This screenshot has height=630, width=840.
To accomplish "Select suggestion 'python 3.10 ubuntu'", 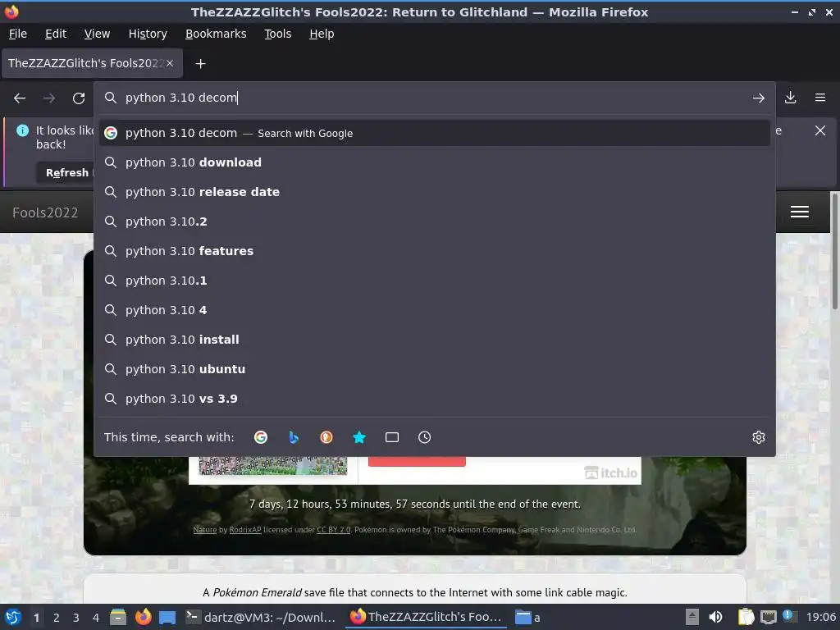I will click(435, 369).
